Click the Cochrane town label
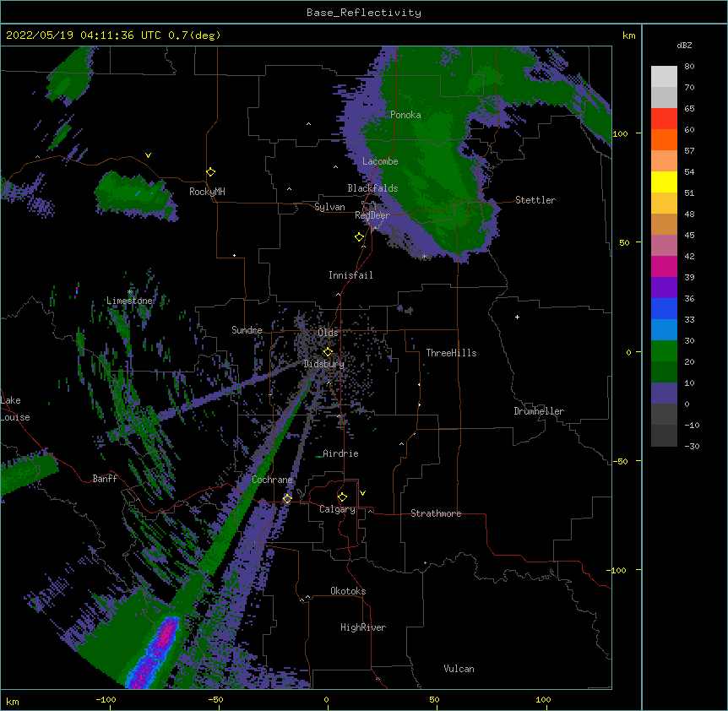 tap(272, 480)
